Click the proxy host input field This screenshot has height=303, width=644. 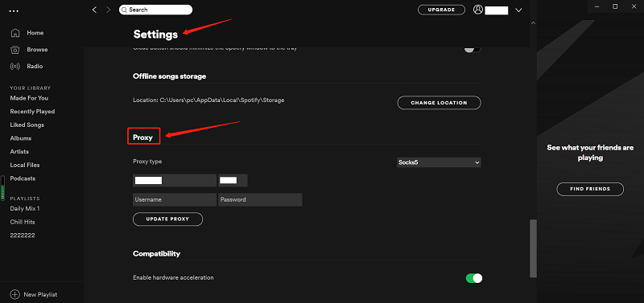[175, 180]
